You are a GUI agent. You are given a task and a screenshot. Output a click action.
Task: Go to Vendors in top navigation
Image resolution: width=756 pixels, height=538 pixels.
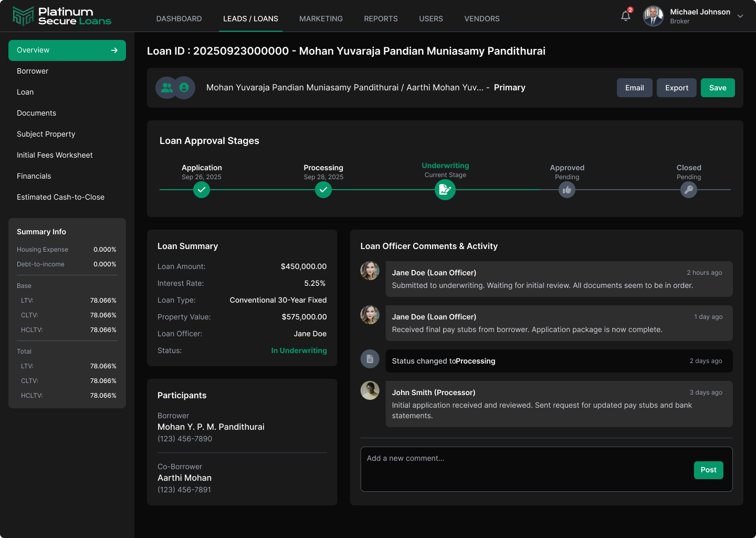coord(482,19)
